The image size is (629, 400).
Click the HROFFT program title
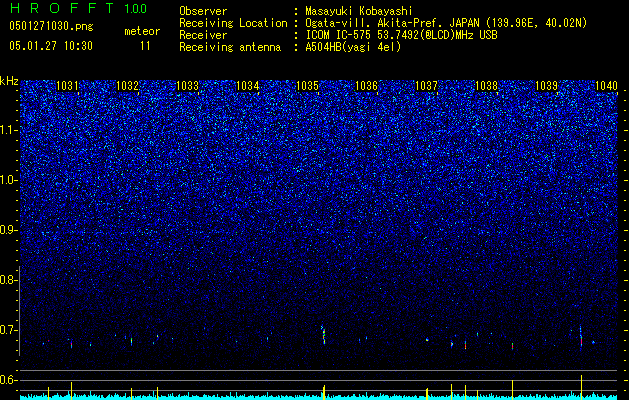coord(63,8)
